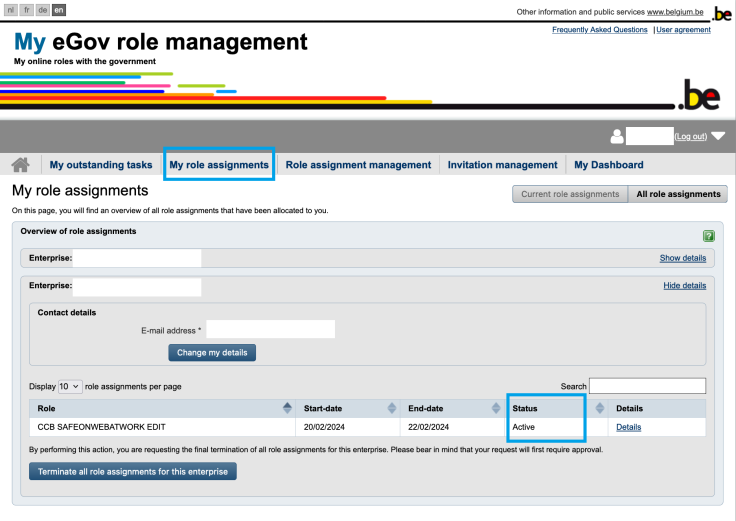The width and height of the screenshot is (736, 521).
Task: Open the role assignments per page dropdown
Action: pyautogui.click(x=70, y=386)
